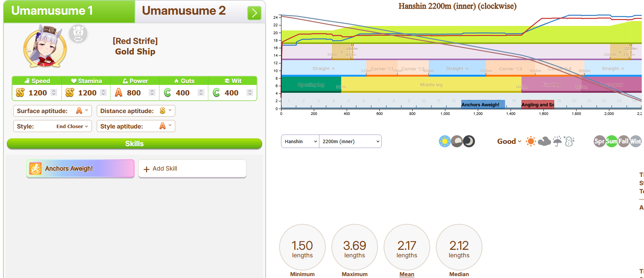
Task: Choose rainy umbrella weather icon
Action: click(x=557, y=141)
